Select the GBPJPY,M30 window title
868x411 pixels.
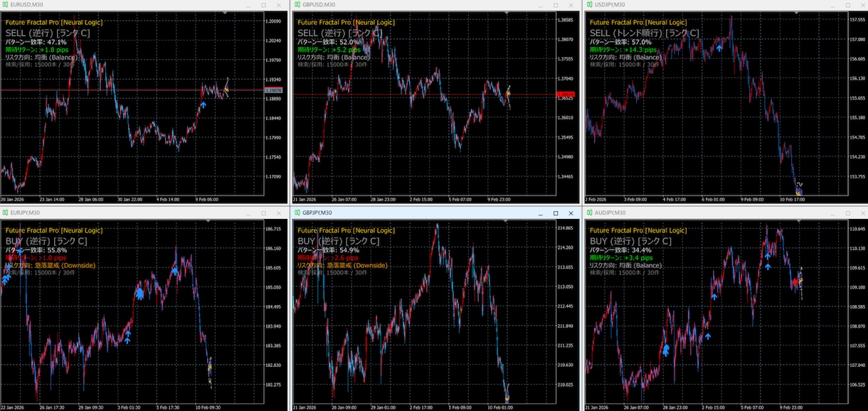(317, 213)
